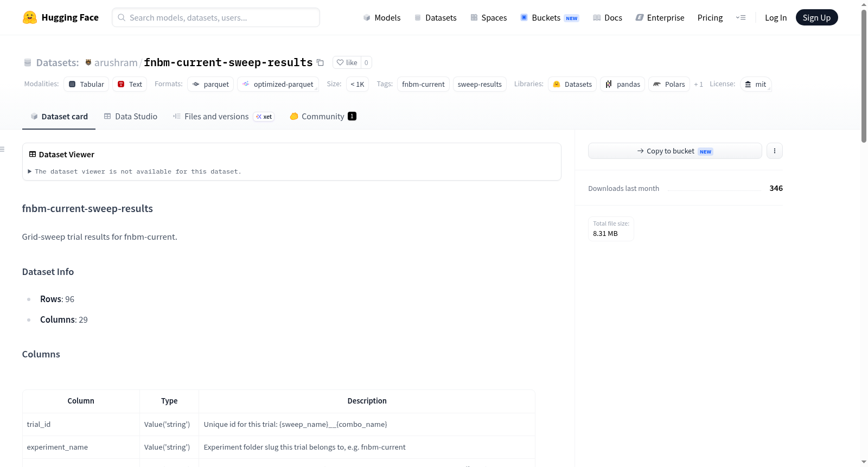Image resolution: width=868 pixels, height=467 pixels.
Task: Switch to the Dataset card tab
Action: pos(59,117)
